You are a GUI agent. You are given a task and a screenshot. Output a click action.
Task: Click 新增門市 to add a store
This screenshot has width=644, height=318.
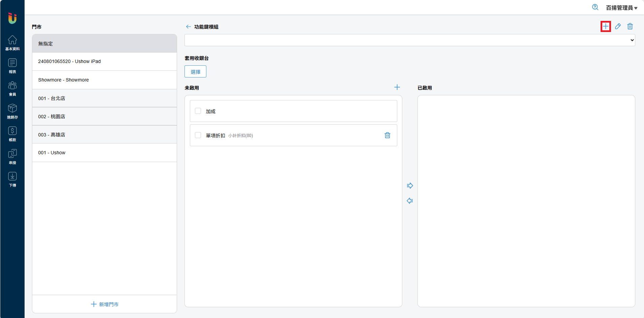tap(104, 304)
